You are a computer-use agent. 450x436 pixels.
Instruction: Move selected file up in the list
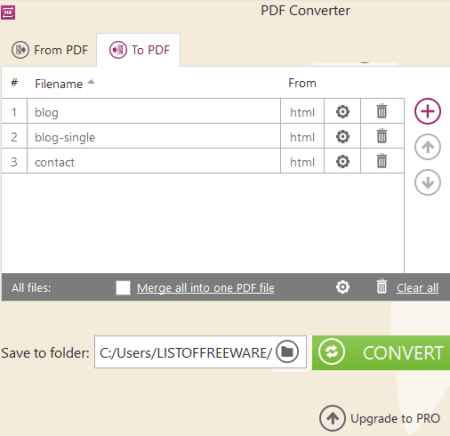coord(428,147)
